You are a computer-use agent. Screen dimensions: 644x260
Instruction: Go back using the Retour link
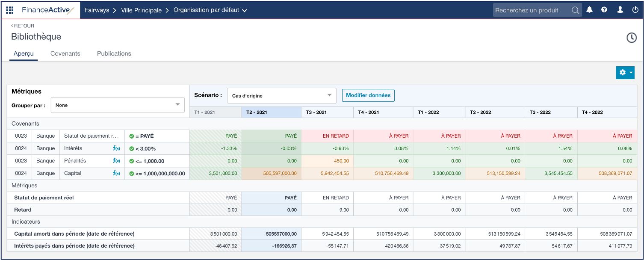click(x=23, y=26)
